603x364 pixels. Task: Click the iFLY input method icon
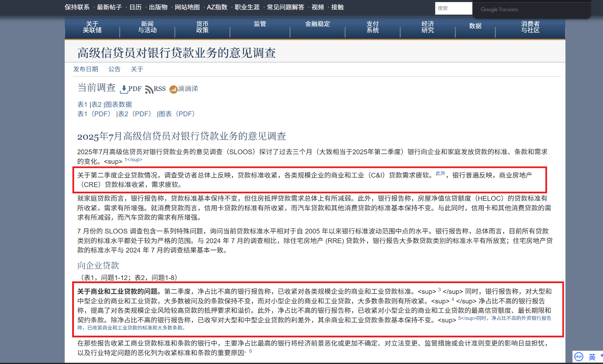(579, 357)
